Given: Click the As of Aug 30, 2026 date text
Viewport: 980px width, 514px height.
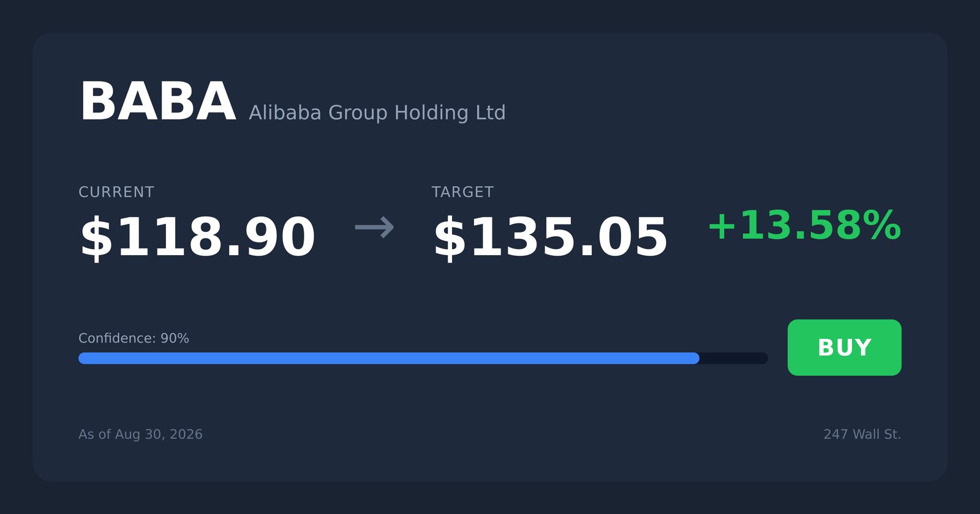Looking at the screenshot, I should [x=140, y=434].
